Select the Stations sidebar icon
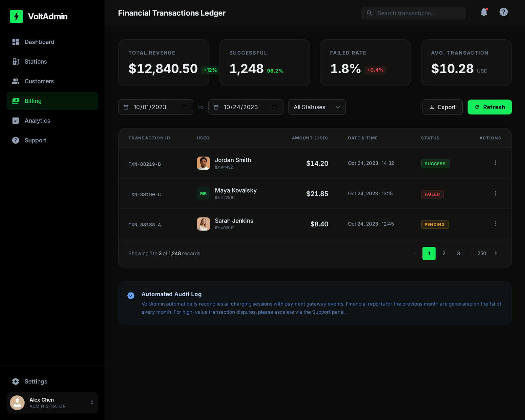This screenshot has height=420, width=525. 16,61
